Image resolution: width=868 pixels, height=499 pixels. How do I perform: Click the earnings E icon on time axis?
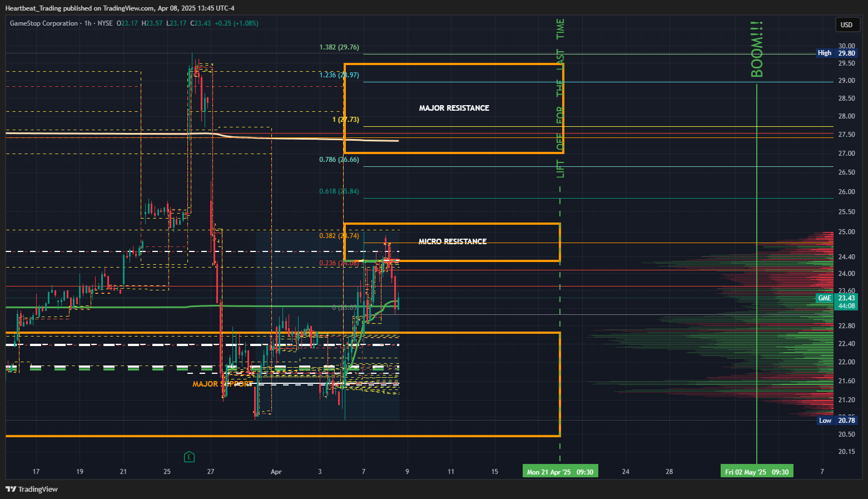click(189, 457)
